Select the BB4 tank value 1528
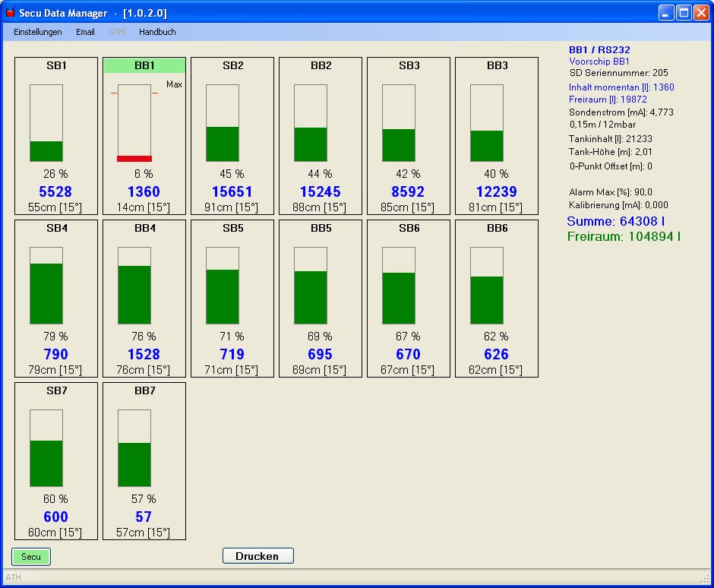 (x=144, y=355)
